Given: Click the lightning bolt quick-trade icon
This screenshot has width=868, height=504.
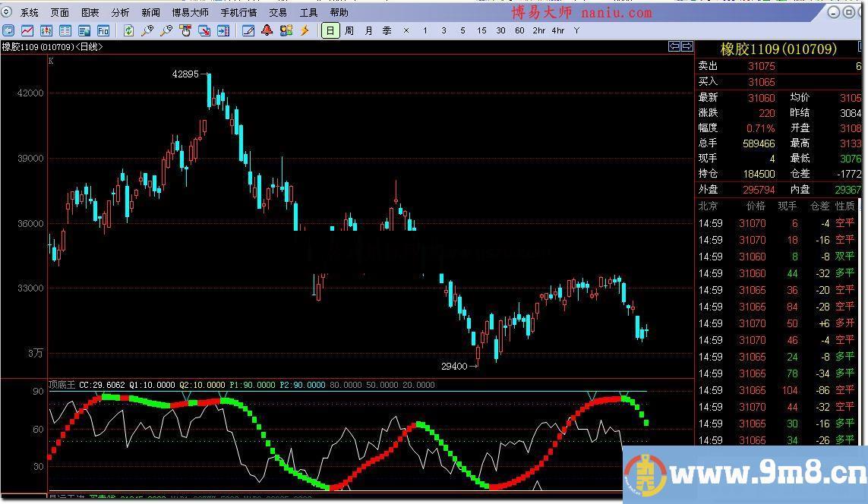Looking at the screenshot, I should (x=305, y=30).
